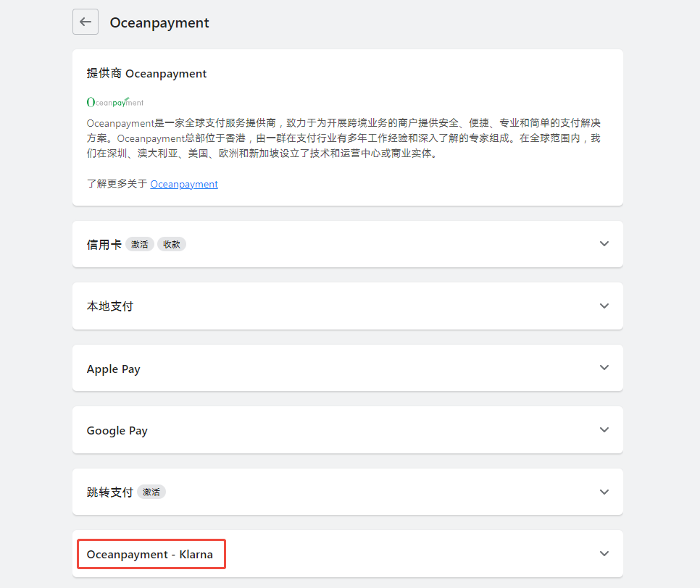The width and height of the screenshot is (700, 588).
Task: Click the Oceanpayment - Klarna title text
Action: coord(150,554)
